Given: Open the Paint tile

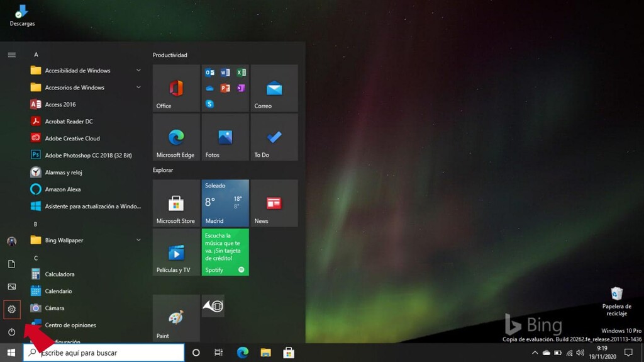Looking at the screenshot, I should point(176,318).
